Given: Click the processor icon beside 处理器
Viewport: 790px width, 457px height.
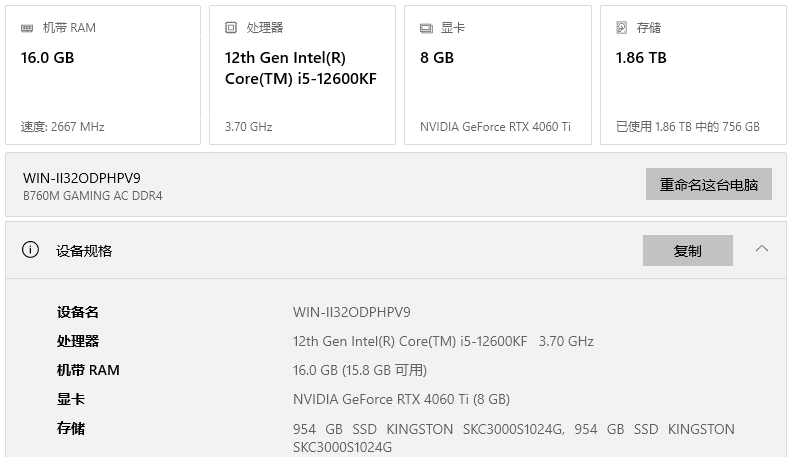Looking at the screenshot, I should point(231,28).
